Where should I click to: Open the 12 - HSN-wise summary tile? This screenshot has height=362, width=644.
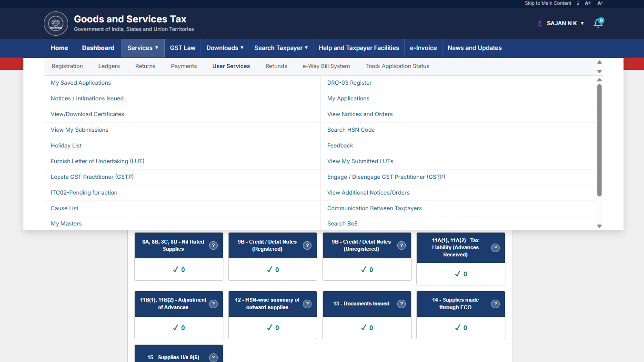pyautogui.click(x=272, y=315)
